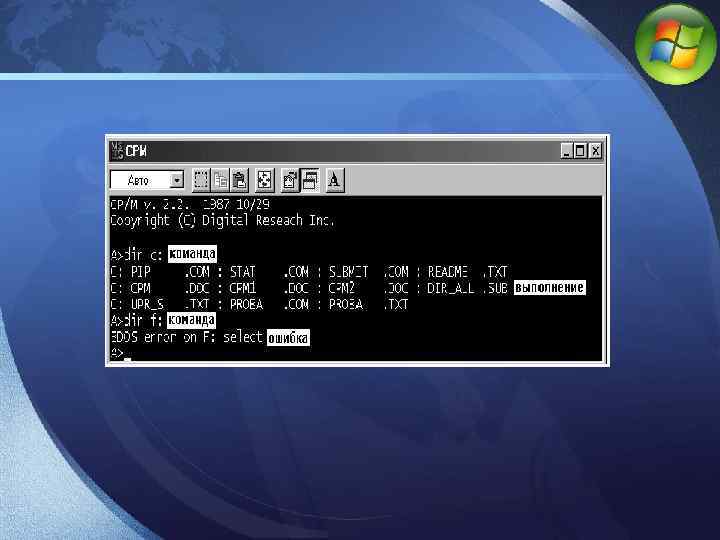The width and height of the screenshot is (720, 540).
Task: Open the Properties toolbar icon
Action: (x=290, y=180)
